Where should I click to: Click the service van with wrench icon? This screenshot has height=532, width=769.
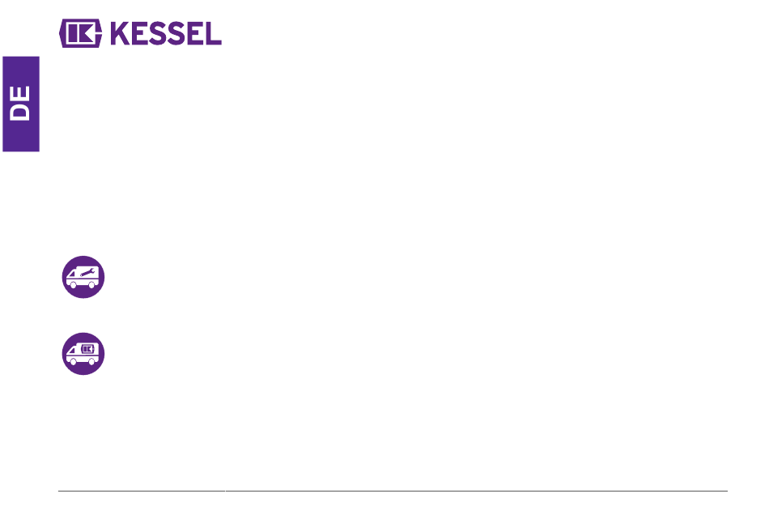click(83, 277)
